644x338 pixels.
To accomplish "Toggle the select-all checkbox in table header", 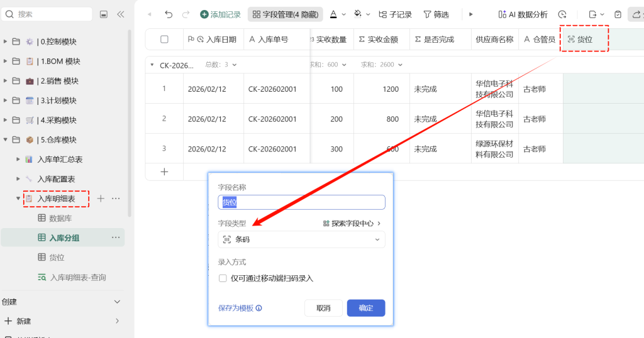I will [164, 40].
